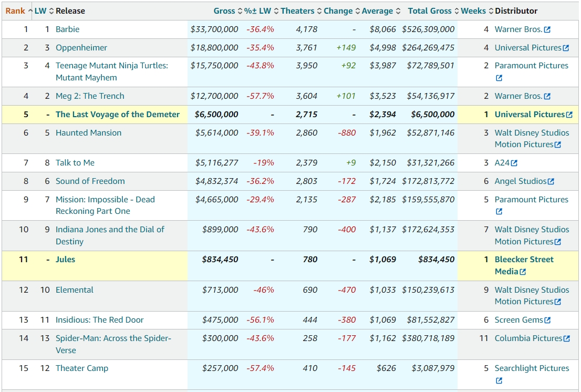Click external link icon beside Barbie's Warner Bros.
The image size is (581, 392).
click(x=547, y=29)
